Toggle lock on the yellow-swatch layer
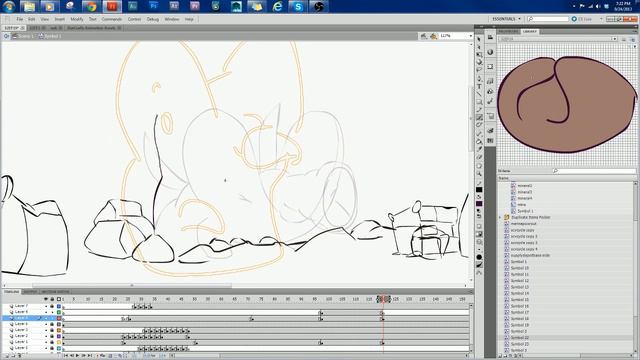 [x=52, y=342]
